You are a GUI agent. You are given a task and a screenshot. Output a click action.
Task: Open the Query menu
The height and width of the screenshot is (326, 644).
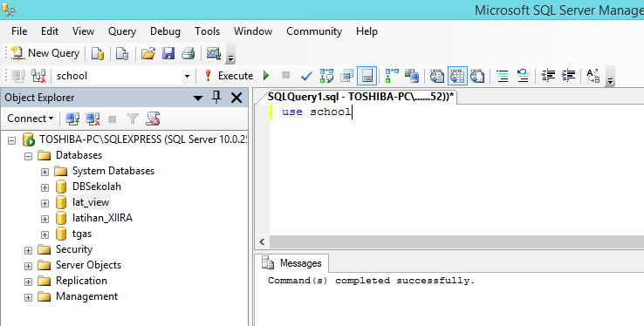point(122,31)
